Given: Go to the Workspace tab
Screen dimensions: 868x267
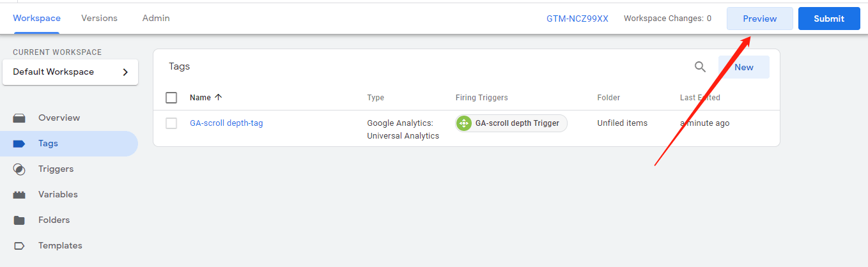Looking at the screenshot, I should (36, 18).
